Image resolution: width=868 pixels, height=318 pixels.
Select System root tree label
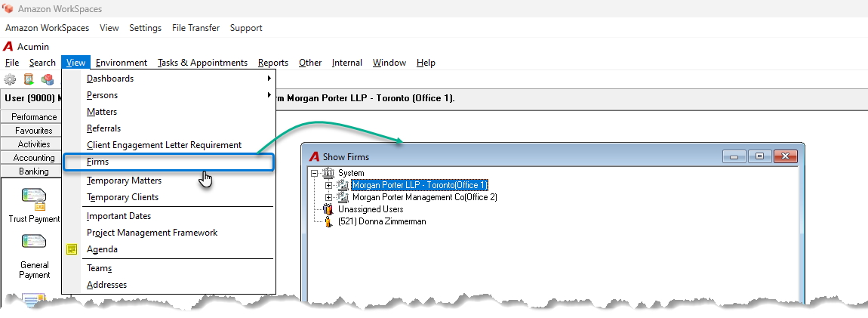[x=351, y=173]
